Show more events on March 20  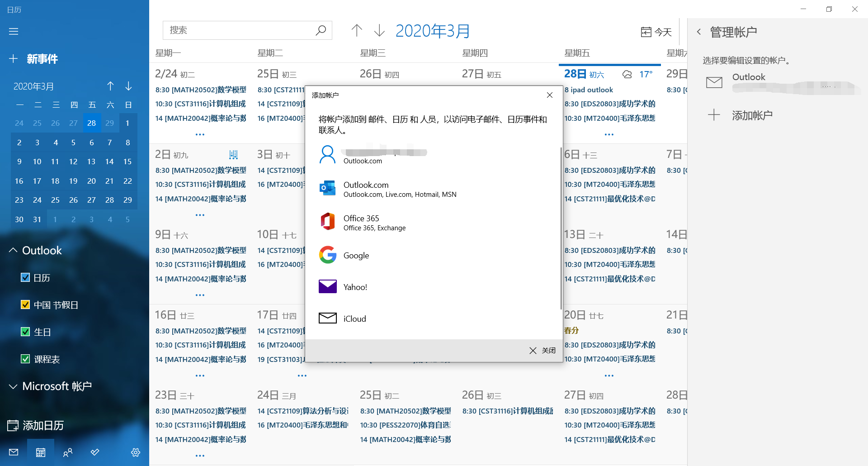tap(609, 376)
